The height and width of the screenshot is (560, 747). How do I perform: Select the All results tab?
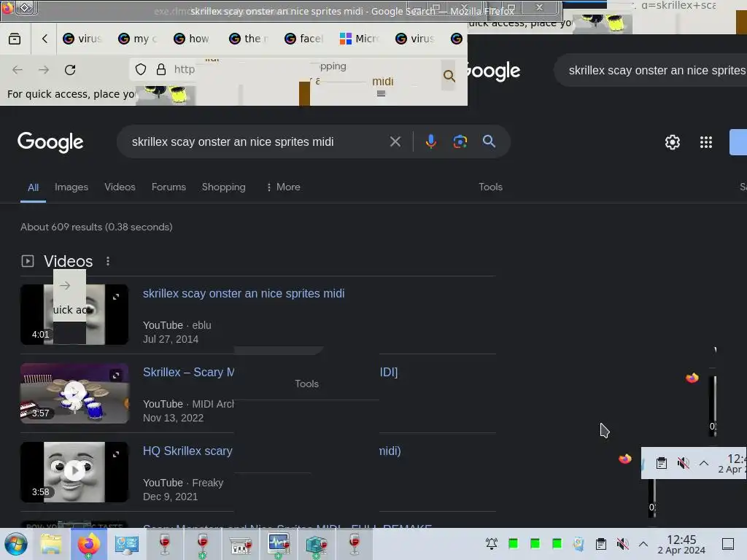[x=33, y=187]
